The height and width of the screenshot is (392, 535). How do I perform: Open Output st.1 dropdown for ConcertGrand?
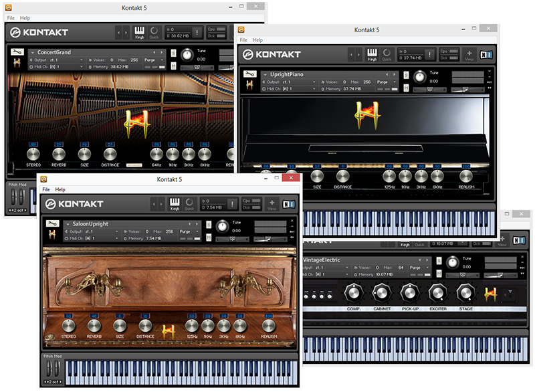57,60
